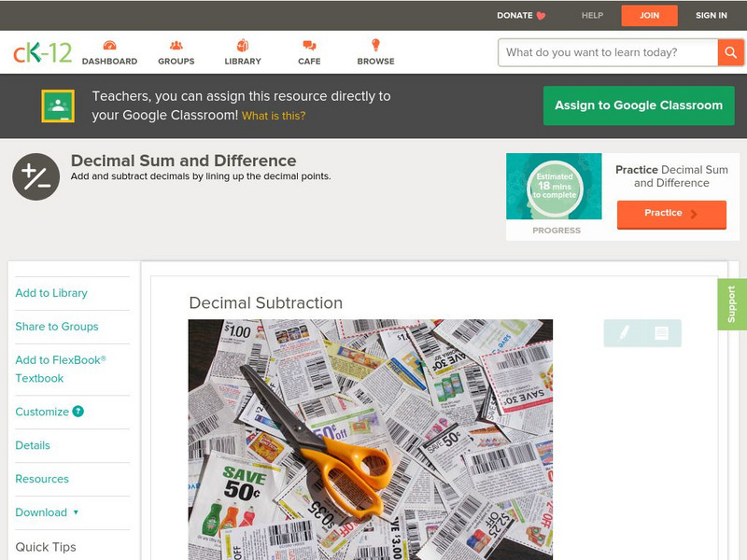Open the LIBRARY menu item
The width and height of the screenshot is (747, 560).
tap(243, 62)
